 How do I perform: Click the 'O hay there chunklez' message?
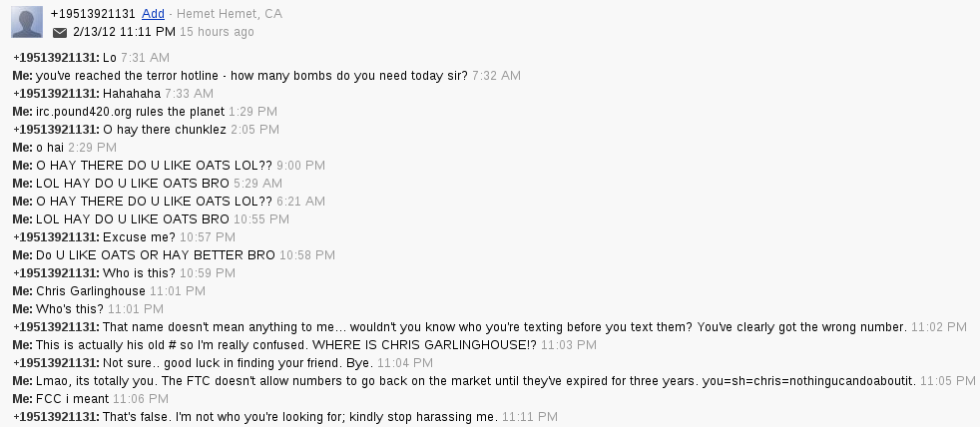[x=164, y=130]
